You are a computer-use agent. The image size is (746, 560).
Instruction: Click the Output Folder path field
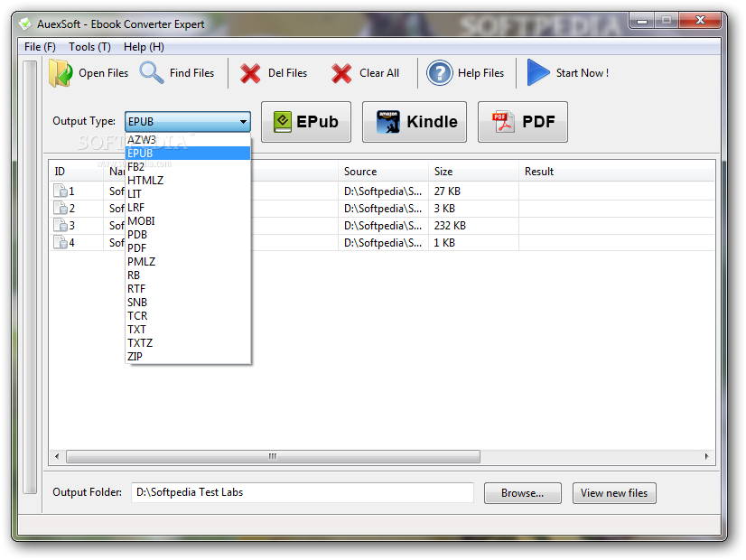[x=303, y=492]
